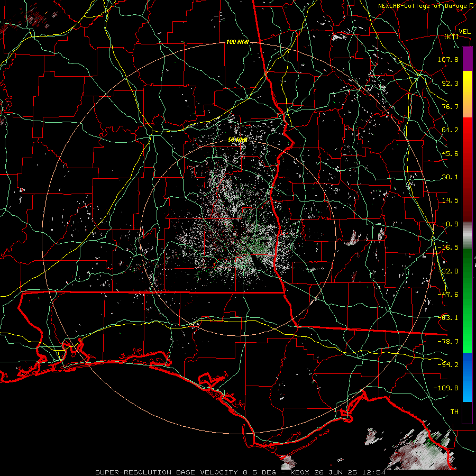Select the -16.5 velocity scale value

point(448,248)
